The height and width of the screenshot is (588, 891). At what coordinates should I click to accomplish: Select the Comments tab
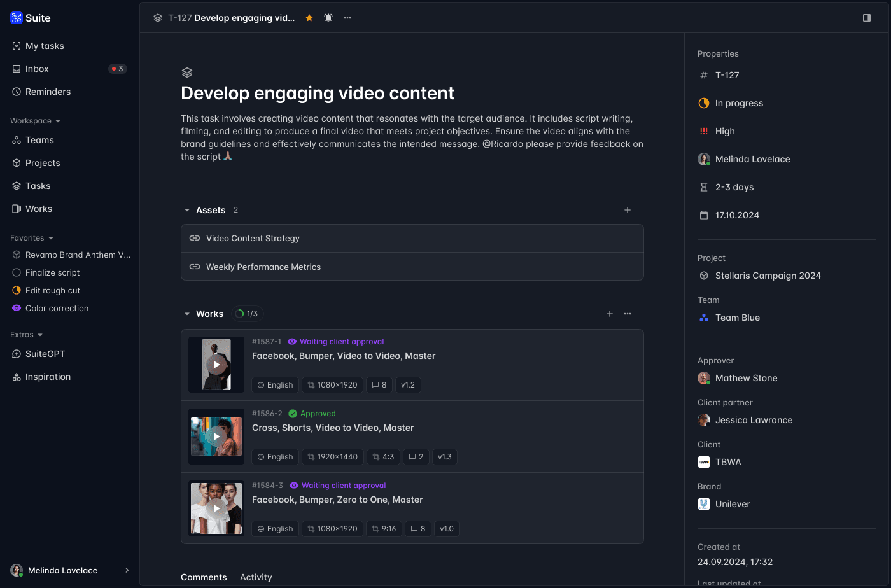click(204, 577)
